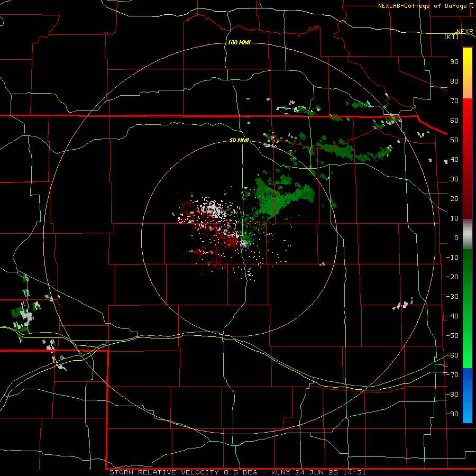Pick the -10 value on velocity scale
The width and height of the screenshot is (476, 476).
[x=452, y=258]
